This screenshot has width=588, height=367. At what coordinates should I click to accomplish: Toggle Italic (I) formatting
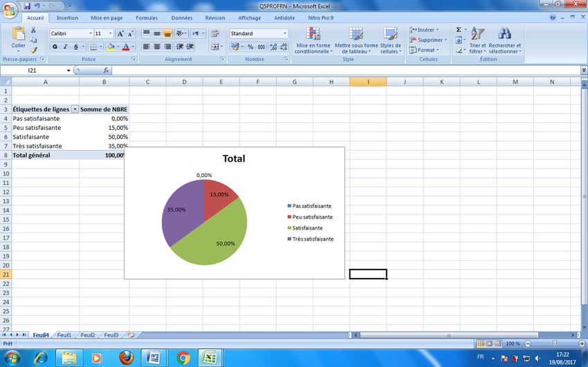coord(65,47)
